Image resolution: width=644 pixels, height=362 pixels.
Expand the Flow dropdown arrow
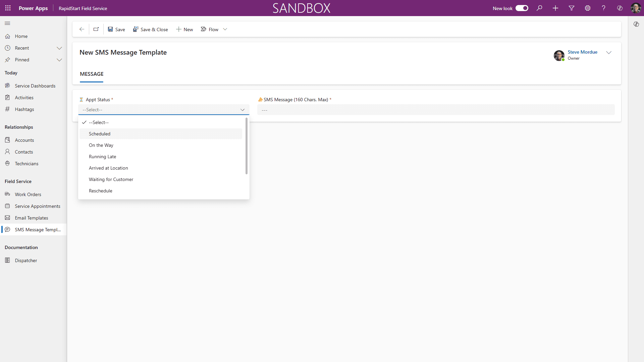point(225,29)
